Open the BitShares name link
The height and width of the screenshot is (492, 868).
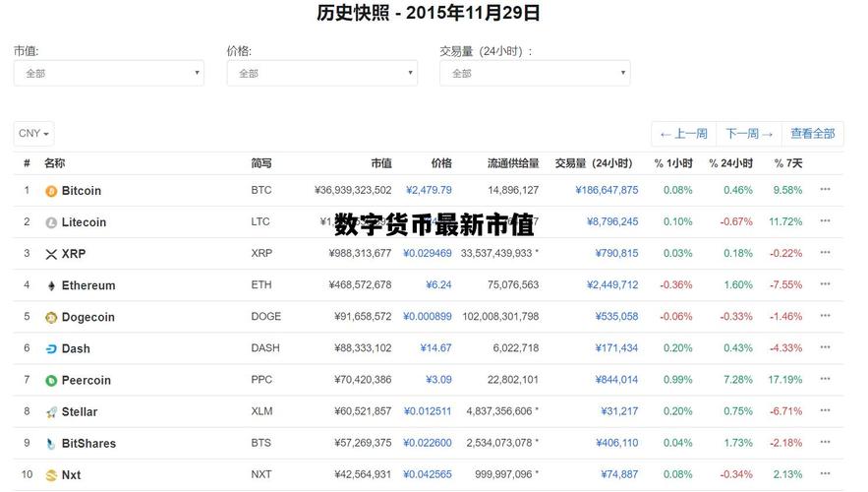coord(89,443)
